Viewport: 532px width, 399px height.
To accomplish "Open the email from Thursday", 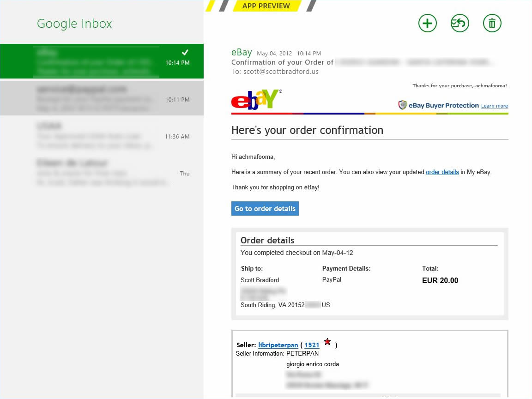I will [102, 173].
